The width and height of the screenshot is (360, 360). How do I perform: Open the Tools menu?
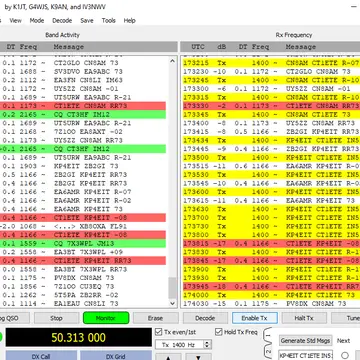(109, 20)
